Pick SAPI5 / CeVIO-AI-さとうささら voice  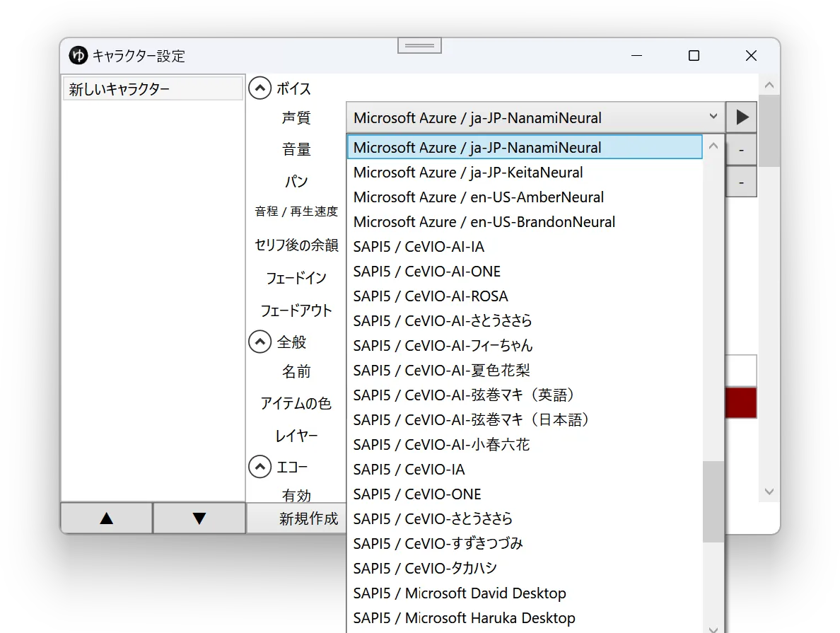coord(525,320)
